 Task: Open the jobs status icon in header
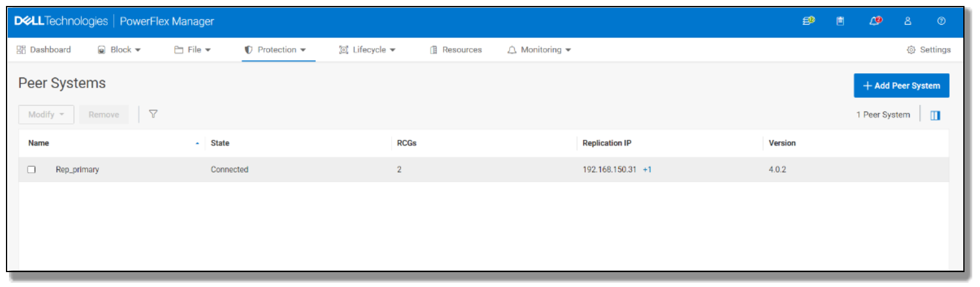click(x=808, y=21)
